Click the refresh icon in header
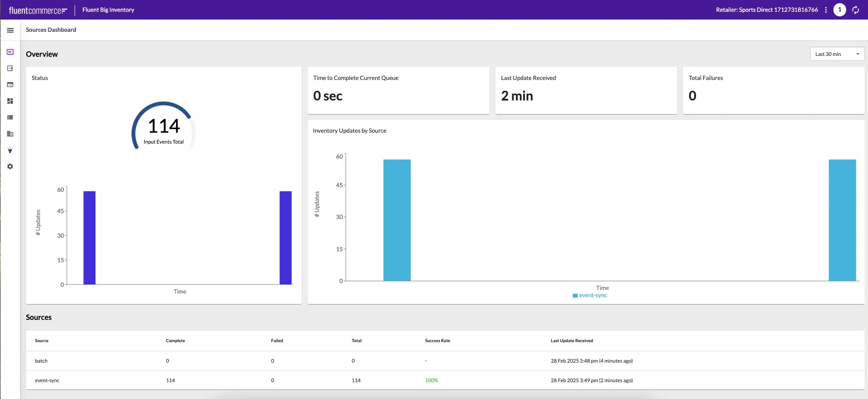The width and height of the screenshot is (868, 399). [856, 10]
